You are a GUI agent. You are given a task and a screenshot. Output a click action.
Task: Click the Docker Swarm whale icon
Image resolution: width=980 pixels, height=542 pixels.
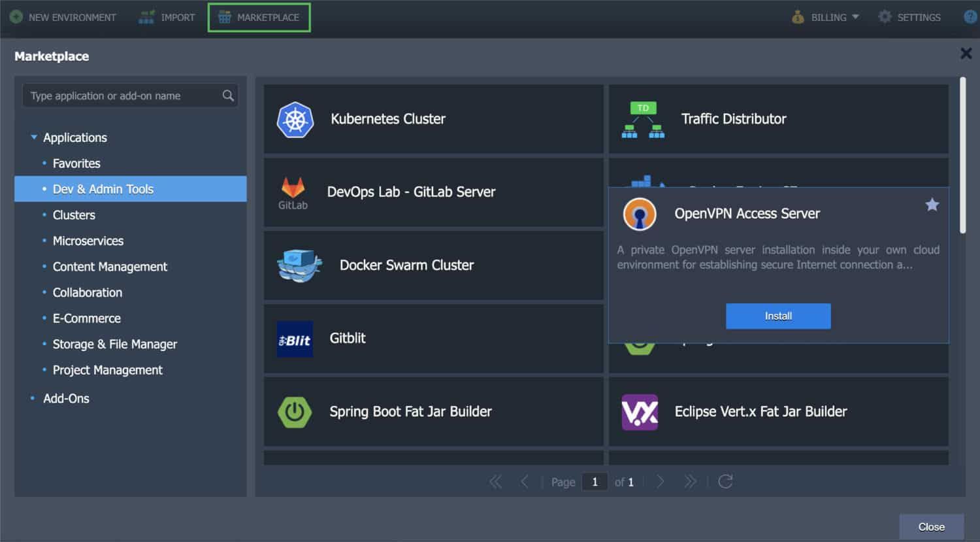[x=300, y=265]
